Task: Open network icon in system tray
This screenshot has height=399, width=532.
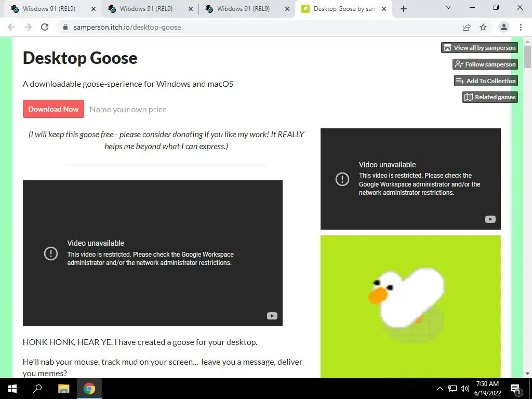Action: tap(453, 389)
